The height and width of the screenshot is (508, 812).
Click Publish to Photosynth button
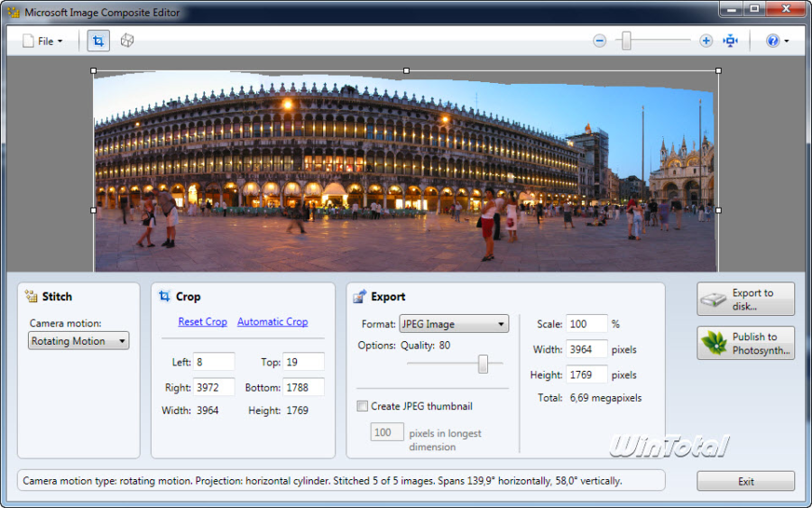(x=746, y=343)
